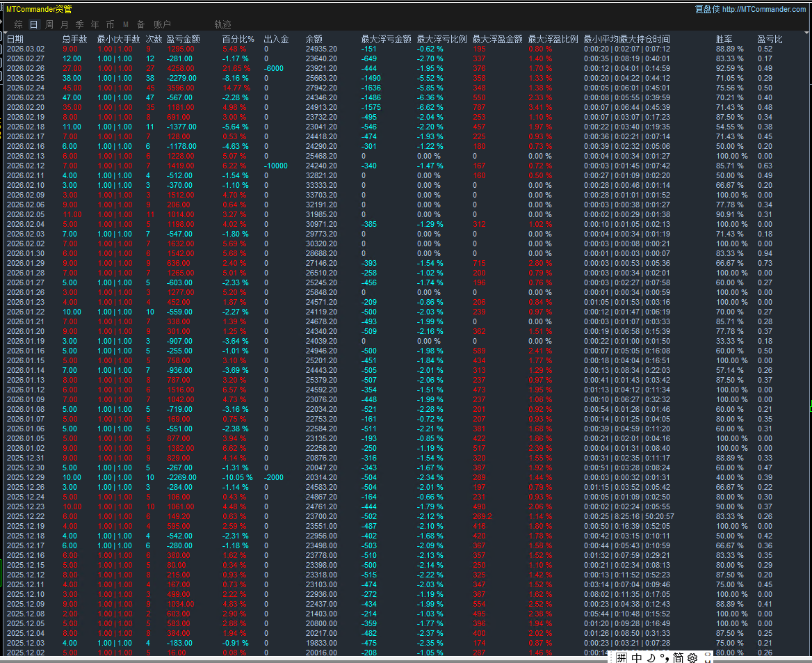Sort by the 盈亏比 column header
Image resolution: width=812 pixels, height=663 pixels.
click(770, 39)
